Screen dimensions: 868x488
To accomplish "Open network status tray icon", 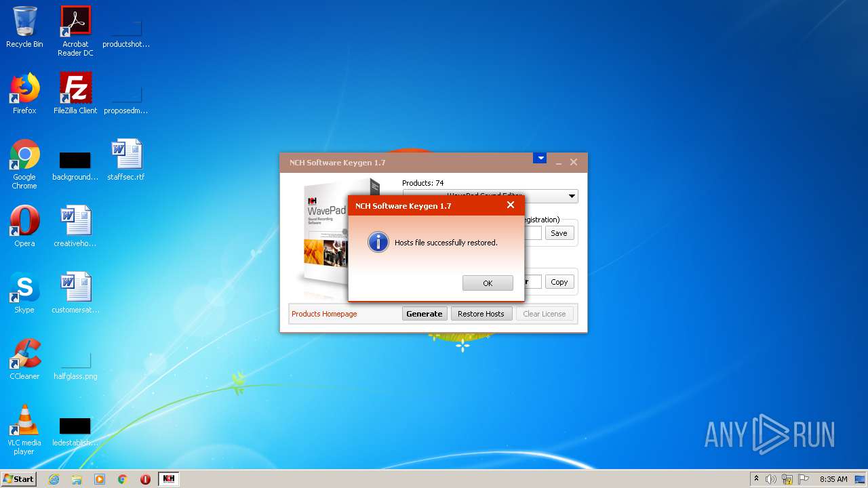I will tap(787, 479).
